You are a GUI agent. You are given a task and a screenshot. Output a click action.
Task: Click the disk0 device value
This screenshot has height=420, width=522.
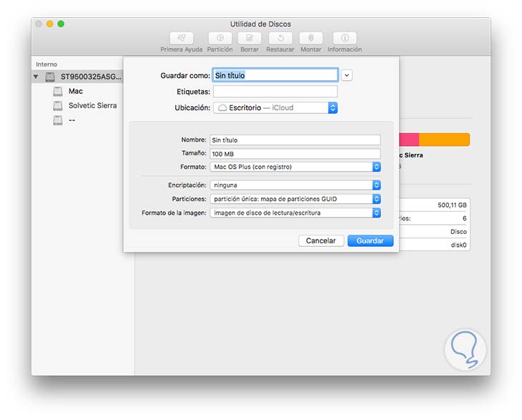coord(459,245)
